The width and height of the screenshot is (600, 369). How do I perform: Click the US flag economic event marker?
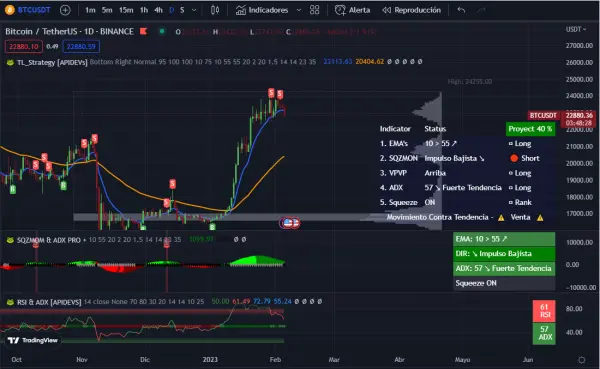[x=288, y=223]
